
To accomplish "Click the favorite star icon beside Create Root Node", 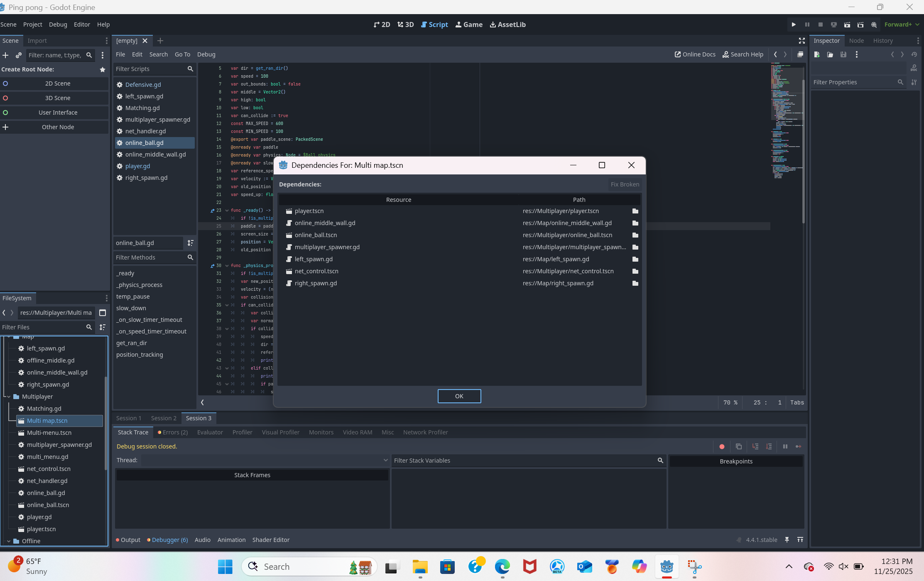I will (x=103, y=69).
